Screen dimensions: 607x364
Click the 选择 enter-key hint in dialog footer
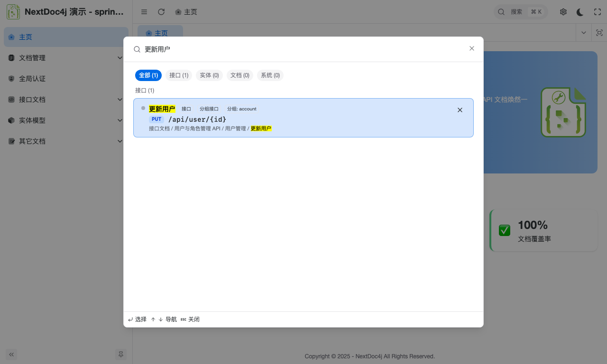coord(137,319)
